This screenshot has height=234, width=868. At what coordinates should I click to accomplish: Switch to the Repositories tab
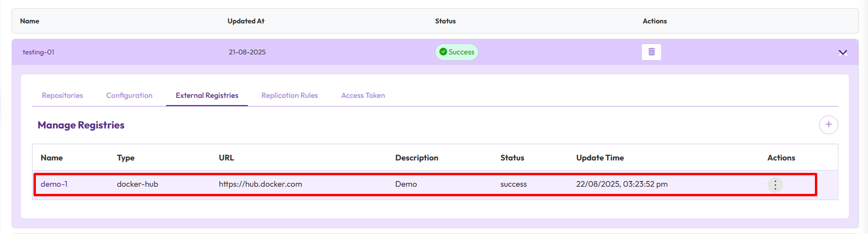point(62,96)
